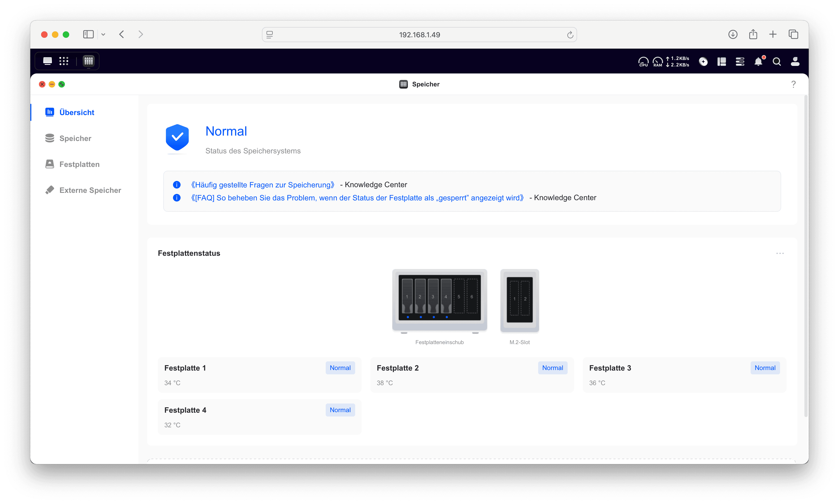
Task: Open Häufig gestellte Fragen zur Speicherung link
Action: pyautogui.click(x=262, y=185)
